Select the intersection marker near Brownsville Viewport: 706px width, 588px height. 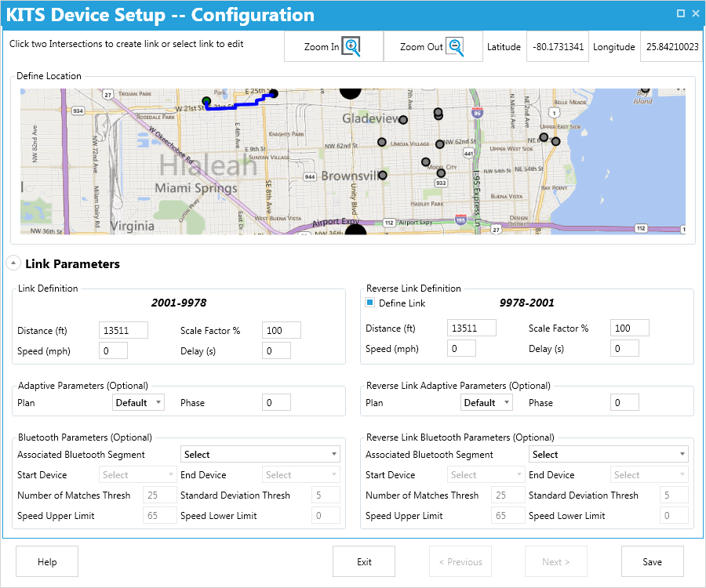tap(383, 174)
